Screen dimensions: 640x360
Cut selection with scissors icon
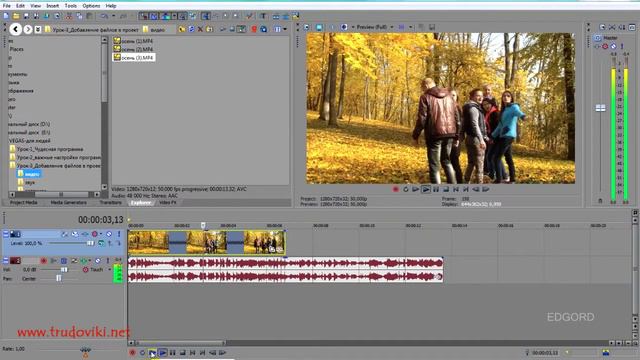click(x=69, y=16)
